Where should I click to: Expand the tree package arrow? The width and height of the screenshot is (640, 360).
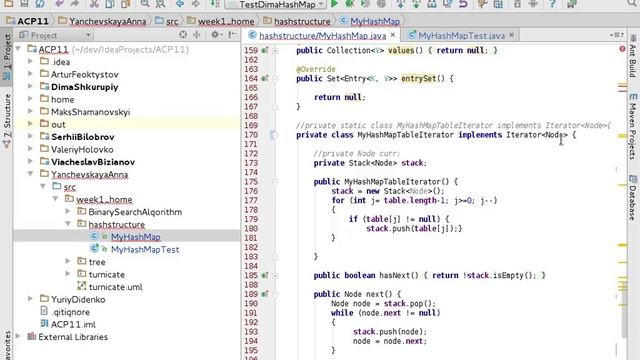pyautogui.click(x=68, y=261)
